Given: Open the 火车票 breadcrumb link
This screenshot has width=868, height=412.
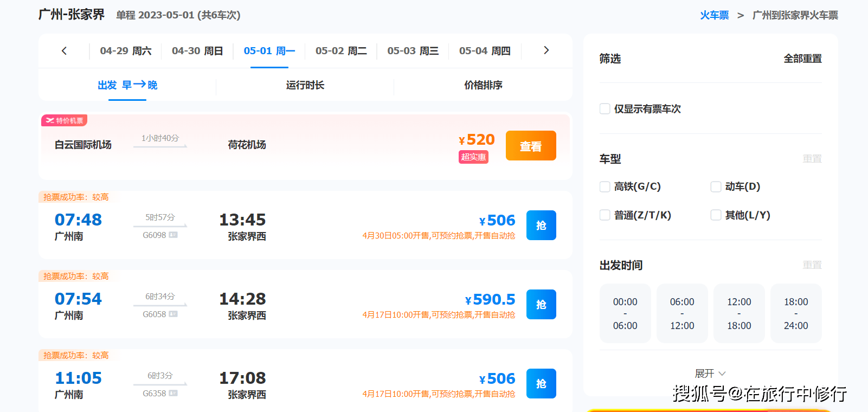Looking at the screenshot, I should [x=714, y=15].
